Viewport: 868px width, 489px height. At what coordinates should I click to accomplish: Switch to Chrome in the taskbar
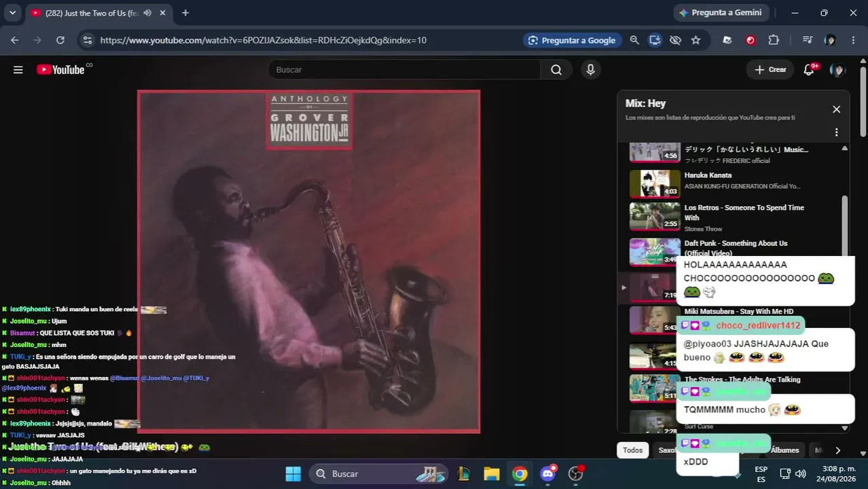point(520,473)
